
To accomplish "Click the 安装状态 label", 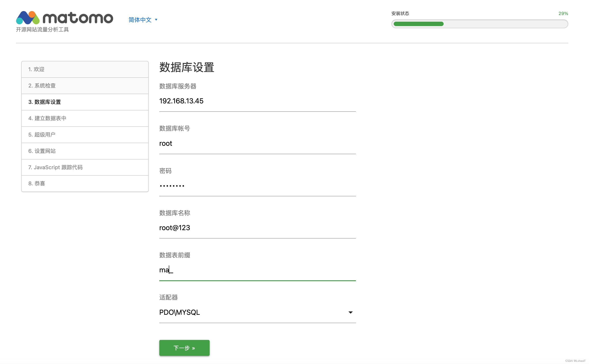I will pos(400,13).
